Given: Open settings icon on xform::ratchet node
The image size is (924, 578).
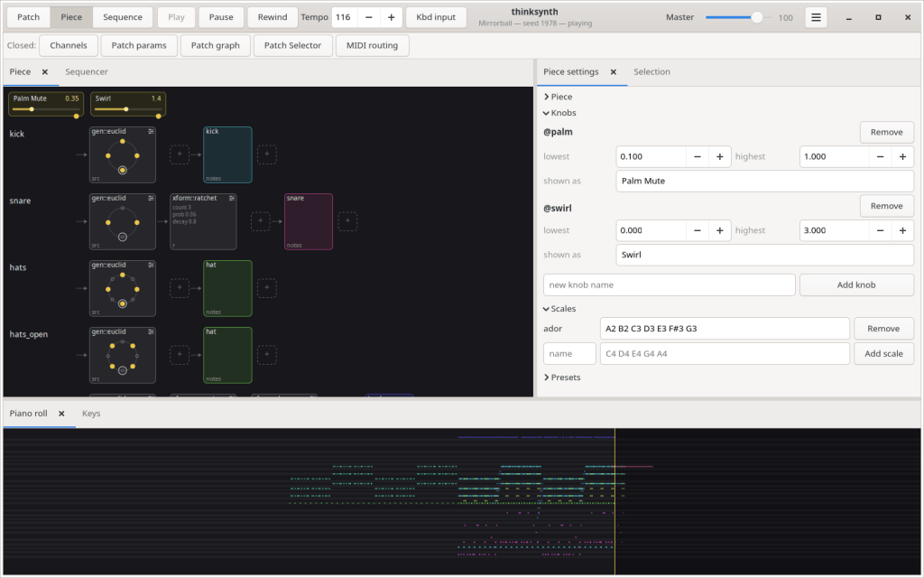Looking at the screenshot, I should (x=232, y=198).
